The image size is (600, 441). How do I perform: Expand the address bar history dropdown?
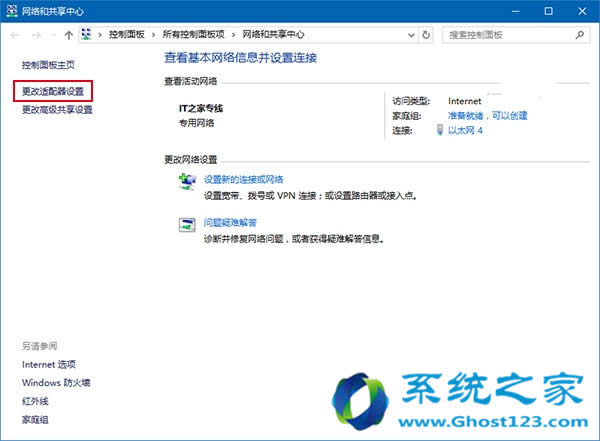click(x=409, y=34)
